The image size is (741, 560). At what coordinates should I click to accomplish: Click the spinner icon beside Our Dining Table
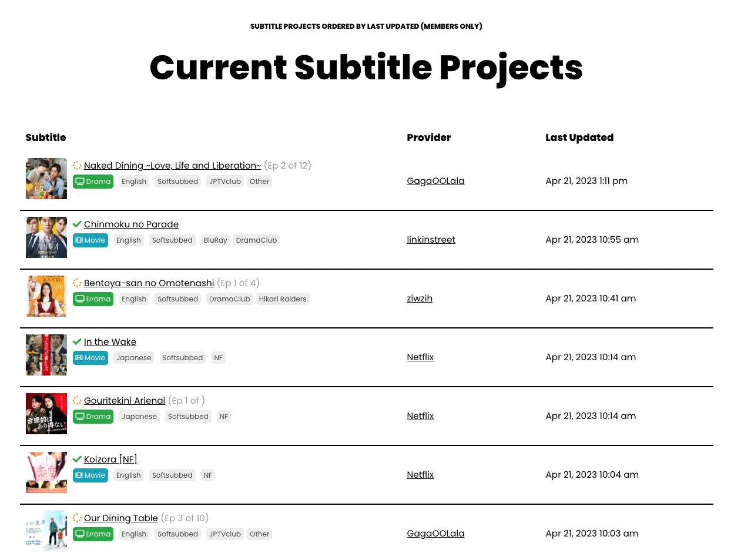click(x=77, y=518)
